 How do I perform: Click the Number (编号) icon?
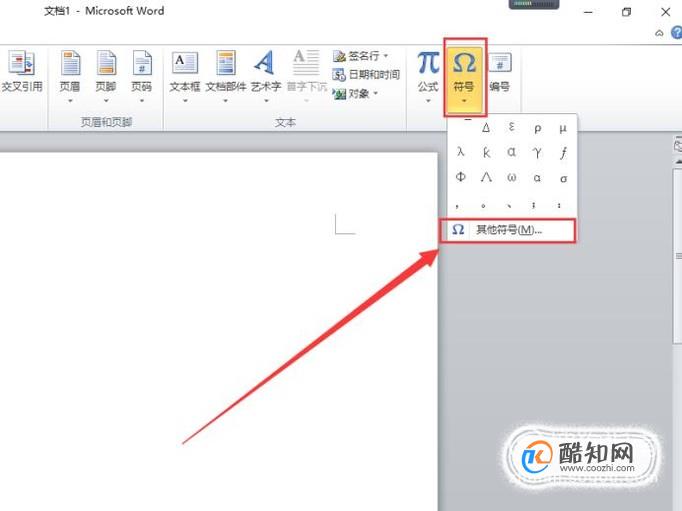(x=500, y=63)
